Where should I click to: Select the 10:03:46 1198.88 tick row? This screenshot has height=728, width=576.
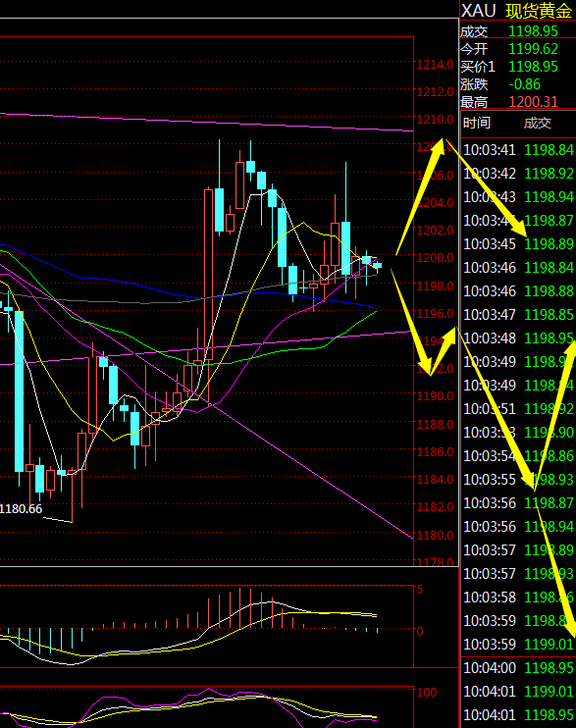[x=518, y=291]
